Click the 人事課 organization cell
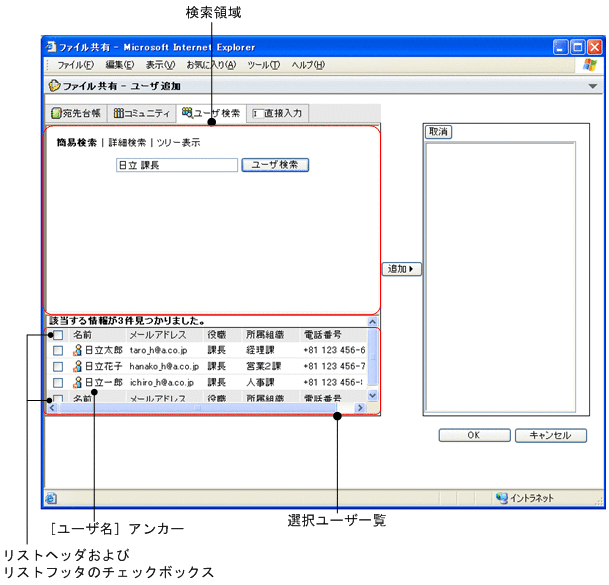This screenshot has height=585, width=609. [260, 383]
